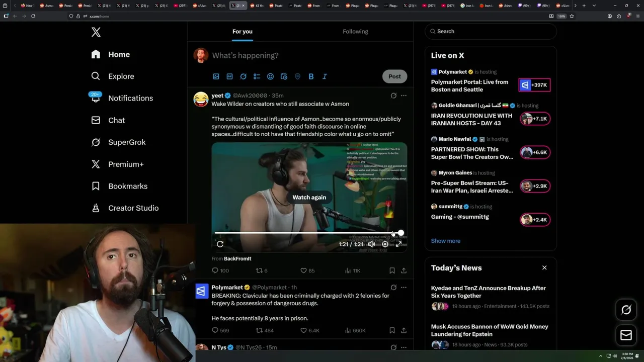Open Kyedae and TenZ breakup news story

[x=491, y=297]
